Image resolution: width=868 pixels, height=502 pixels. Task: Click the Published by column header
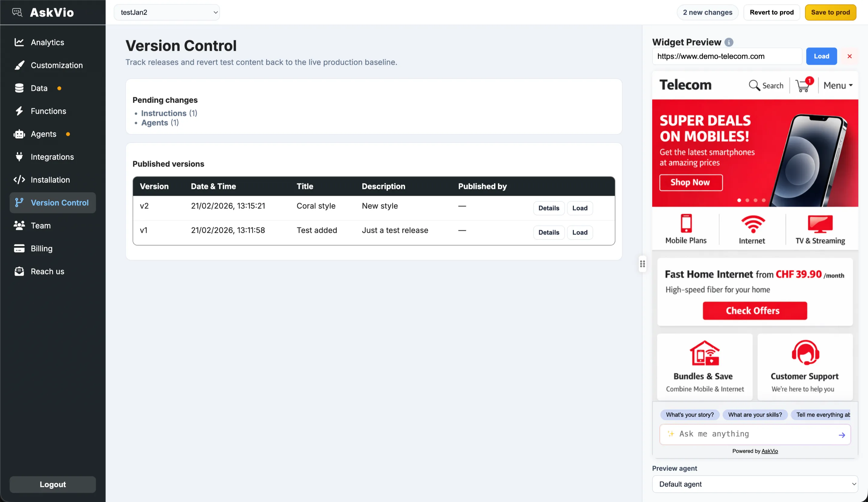point(482,186)
